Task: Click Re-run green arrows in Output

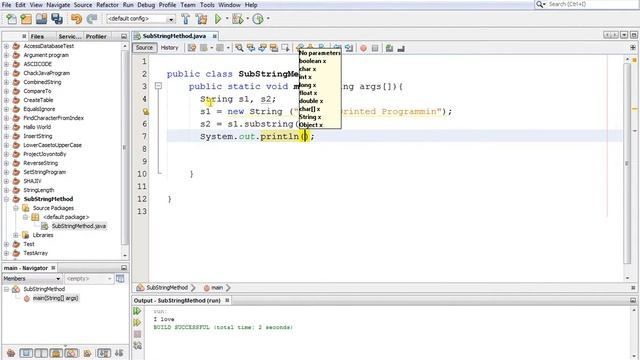Action: point(137,311)
